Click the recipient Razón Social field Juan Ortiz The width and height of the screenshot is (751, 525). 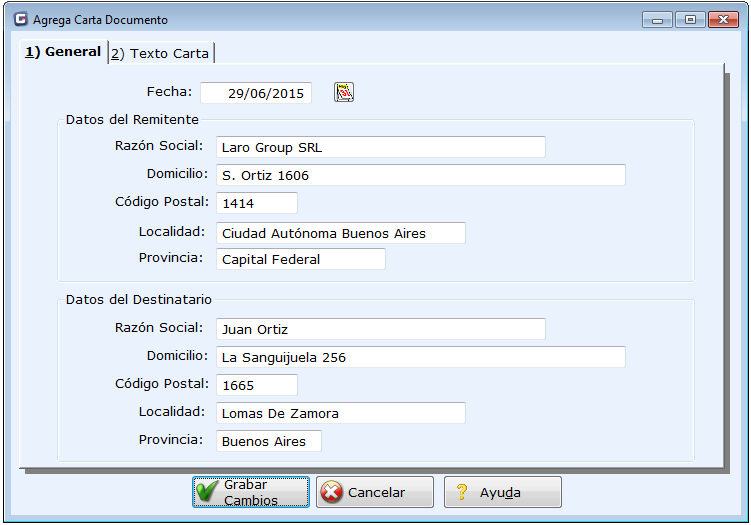tap(380, 329)
